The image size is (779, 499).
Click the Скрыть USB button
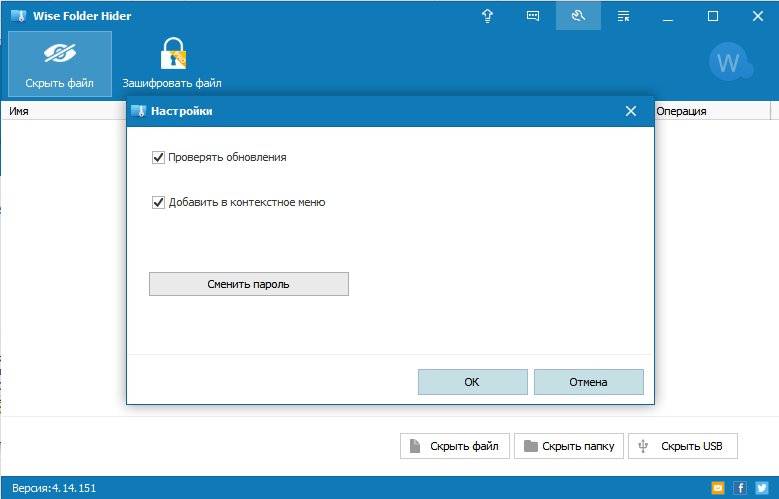point(683,446)
